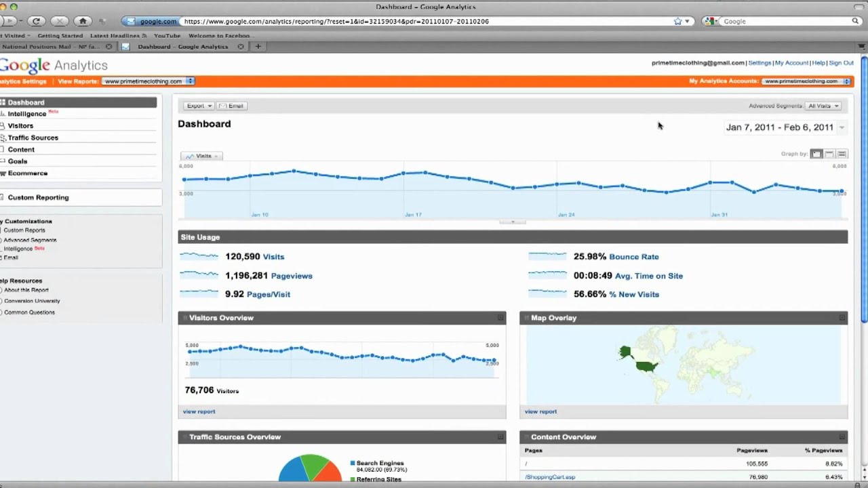Open a new browser tab

point(258,47)
